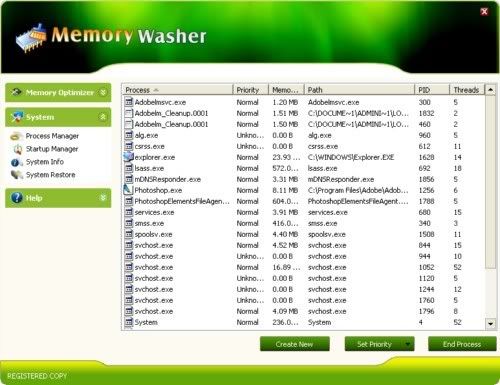Click the process list scrollbar down arrow
This screenshot has width=500, height=385.
tap(490, 324)
